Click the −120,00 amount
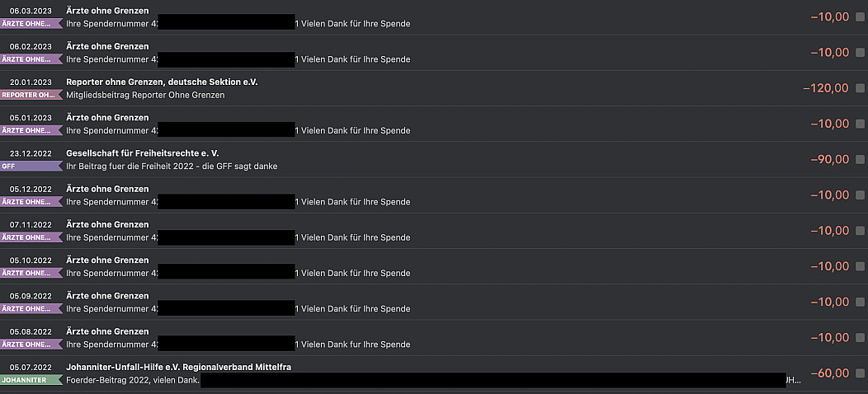 point(825,88)
